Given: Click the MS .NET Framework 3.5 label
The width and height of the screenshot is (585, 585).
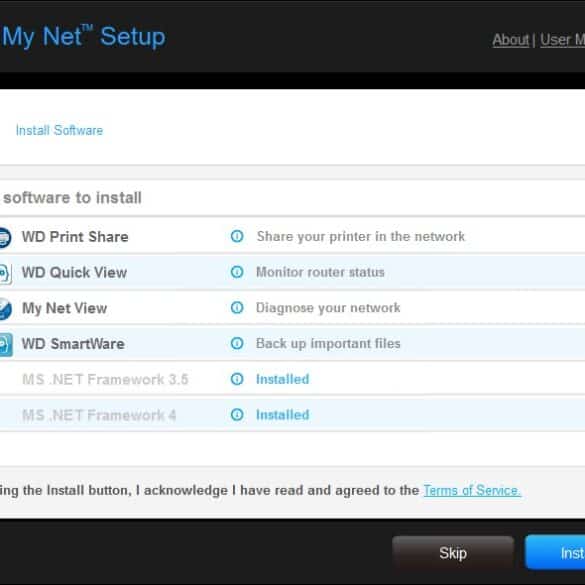Looking at the screenshot, I should point(105,379).
